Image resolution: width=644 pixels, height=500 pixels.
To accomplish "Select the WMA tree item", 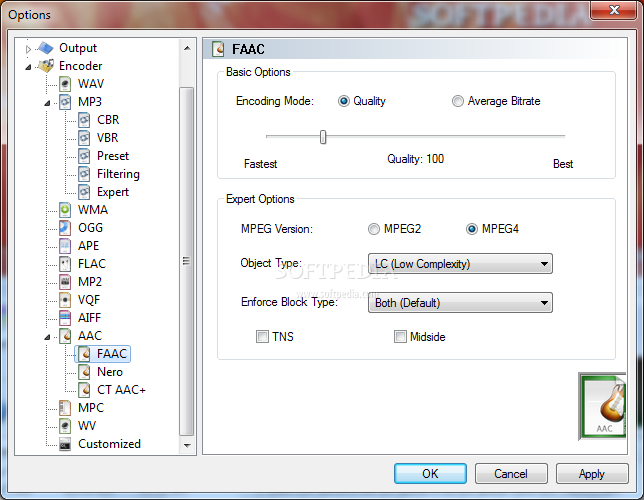I will [x=93, y=210].
